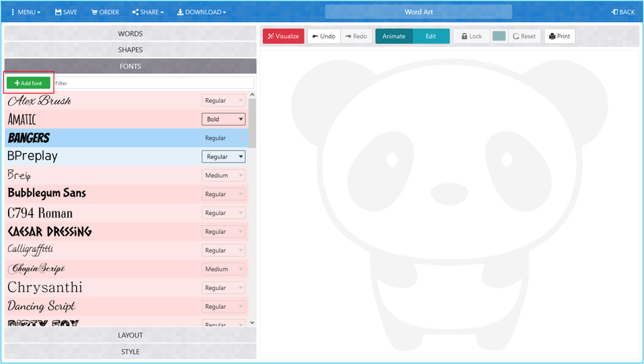The image size is (644, 364).
Task: Open ChopinScript Medium style dropdown
Action: (223, 269)
